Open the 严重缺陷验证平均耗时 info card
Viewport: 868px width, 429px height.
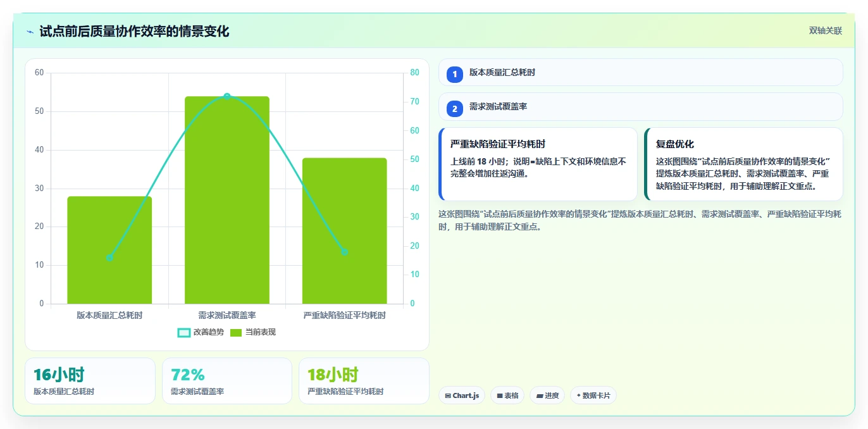pyautogui.click(x=538, y=164)
